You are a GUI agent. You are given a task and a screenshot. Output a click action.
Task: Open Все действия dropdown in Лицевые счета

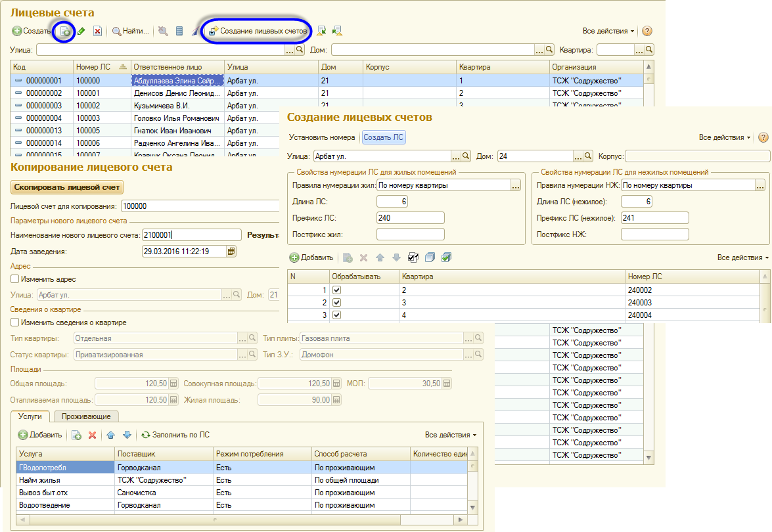pyautogui.click(x=608, y=31)
